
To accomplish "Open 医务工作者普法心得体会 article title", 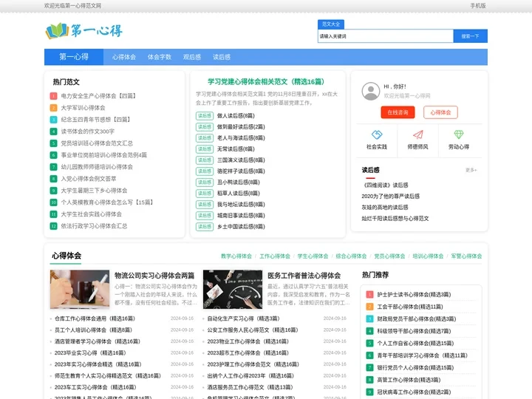I will 304,276.
